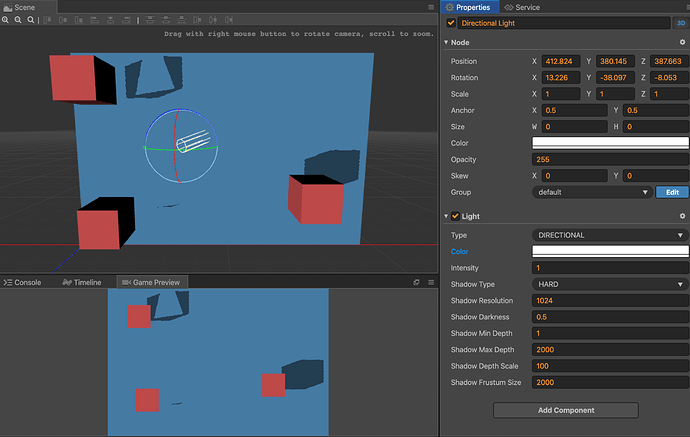The height and width of the screenshot is (437, 690).
Task: Click the zoom out magnifier icon
Action: [18, 20]
